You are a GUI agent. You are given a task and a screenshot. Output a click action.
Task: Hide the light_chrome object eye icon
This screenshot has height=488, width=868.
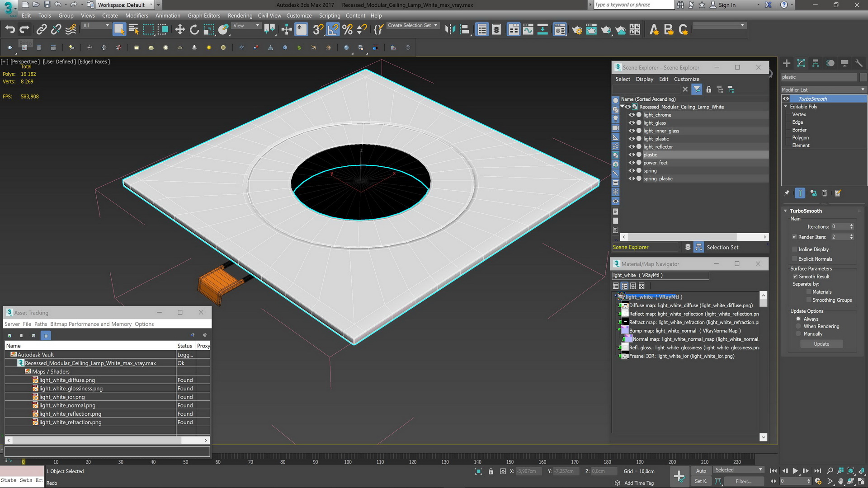point(632,115)
